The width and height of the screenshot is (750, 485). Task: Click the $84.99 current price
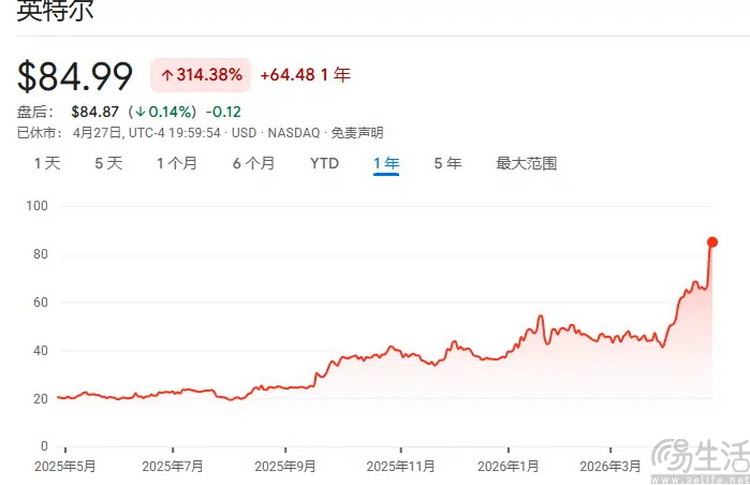click(75, 76)
